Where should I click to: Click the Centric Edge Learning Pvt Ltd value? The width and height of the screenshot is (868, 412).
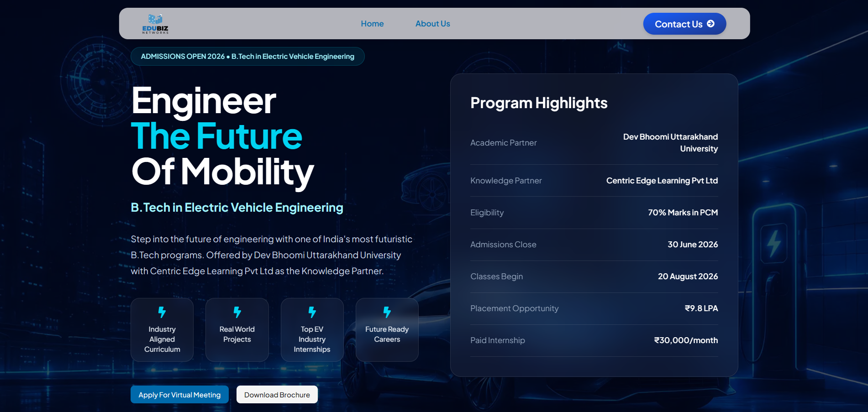[662, 181]
